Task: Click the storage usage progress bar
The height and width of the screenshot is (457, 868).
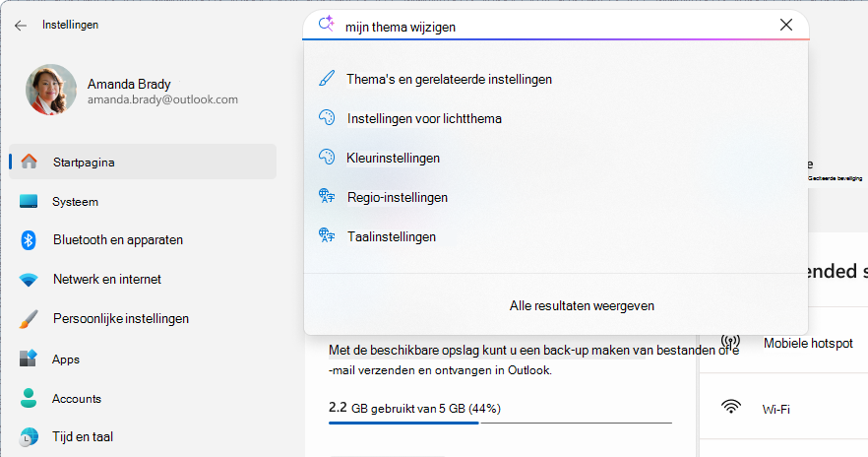Action: click(x=500, y=423)
